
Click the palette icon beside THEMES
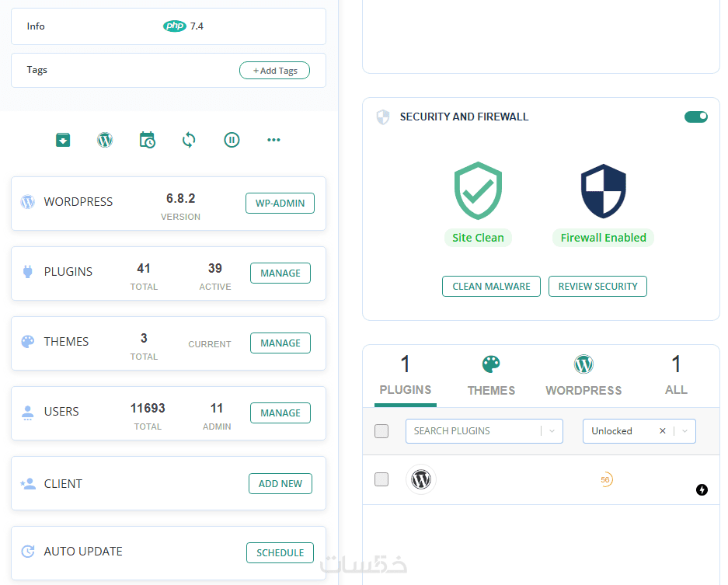28,342
